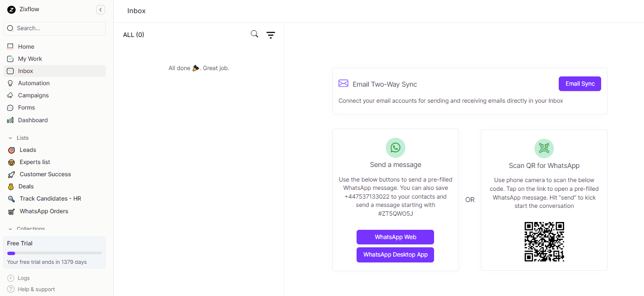Click the Email Sync button
This screenshot has width=644, height=296.
579,83
